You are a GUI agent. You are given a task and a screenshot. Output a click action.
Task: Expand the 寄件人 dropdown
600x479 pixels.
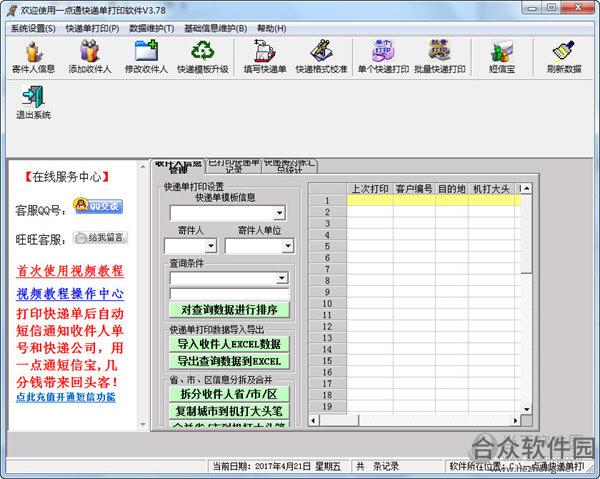point(211,246)
